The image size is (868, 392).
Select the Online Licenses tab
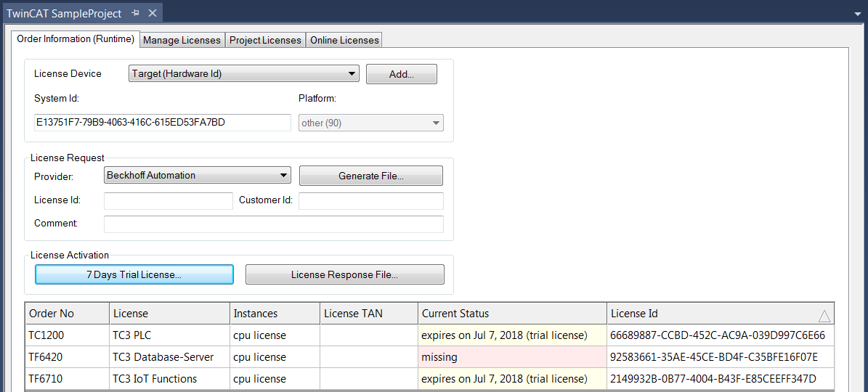pyautogui.click(x=344, y=41)
